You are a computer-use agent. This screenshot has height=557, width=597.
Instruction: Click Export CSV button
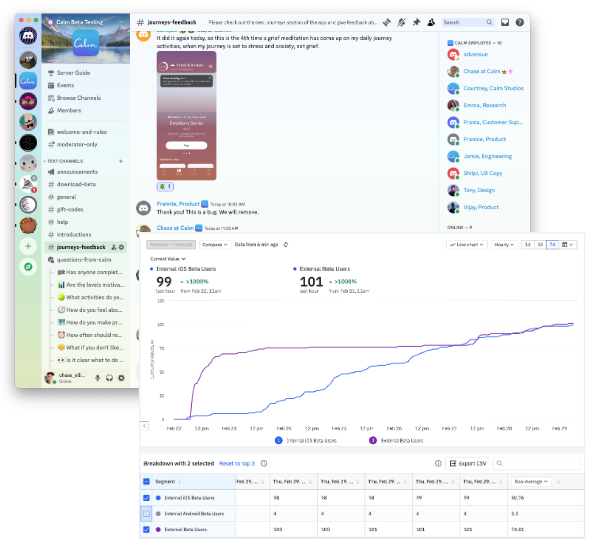[x=468, y=463]
